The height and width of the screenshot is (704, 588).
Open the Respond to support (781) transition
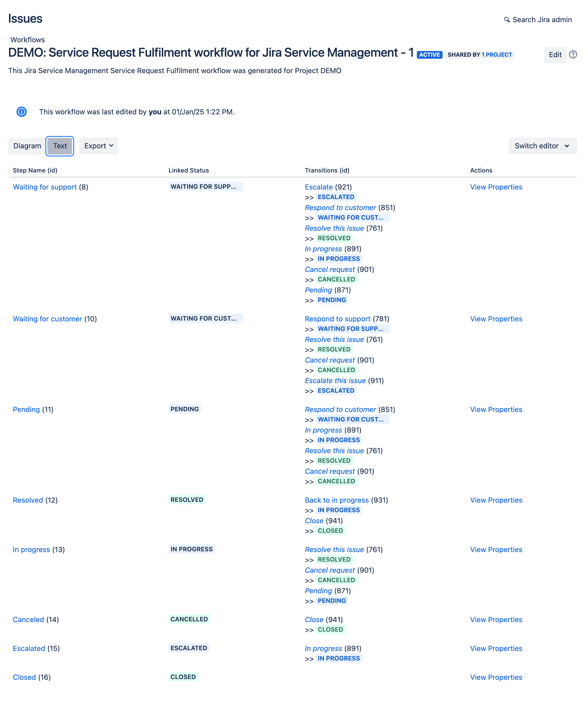point(338,319)
